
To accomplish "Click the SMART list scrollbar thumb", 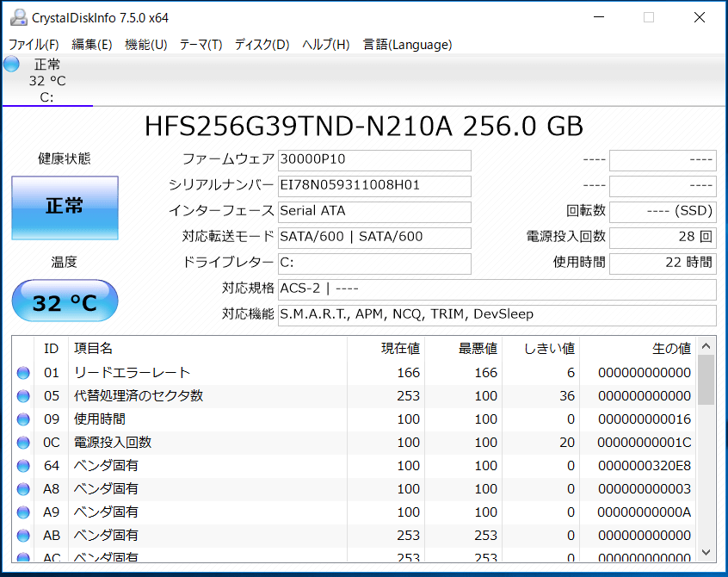I will (706, 380).
